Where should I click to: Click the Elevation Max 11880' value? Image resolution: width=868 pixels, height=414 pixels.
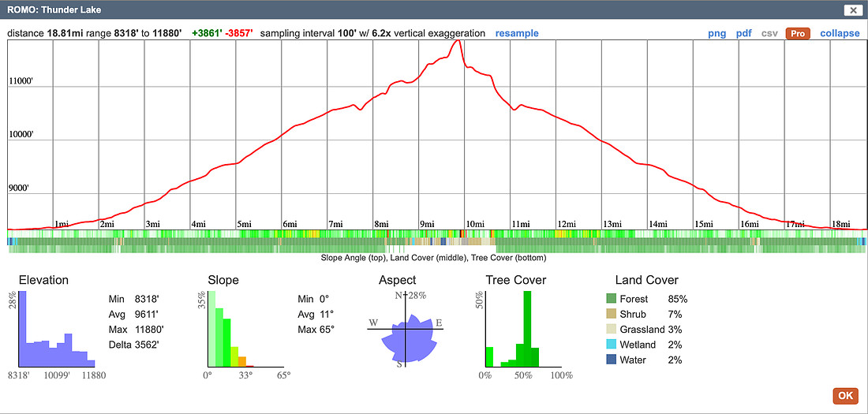pyautogui.click(x=149, y=330)
